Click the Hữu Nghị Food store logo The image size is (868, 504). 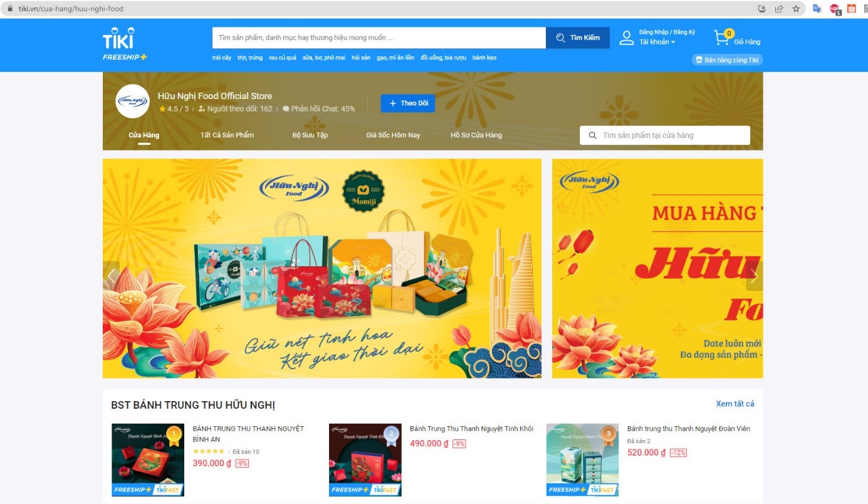click(132, 102)
